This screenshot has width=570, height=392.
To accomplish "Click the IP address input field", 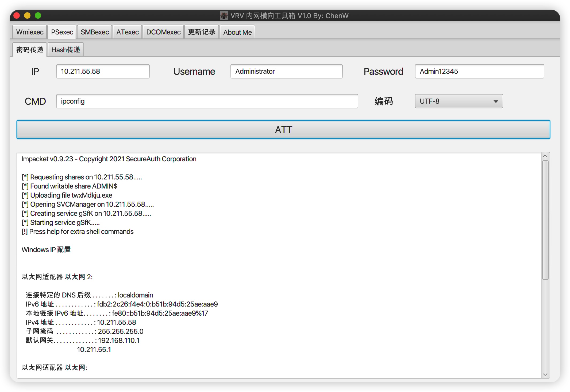I will (x=103, y=71).
